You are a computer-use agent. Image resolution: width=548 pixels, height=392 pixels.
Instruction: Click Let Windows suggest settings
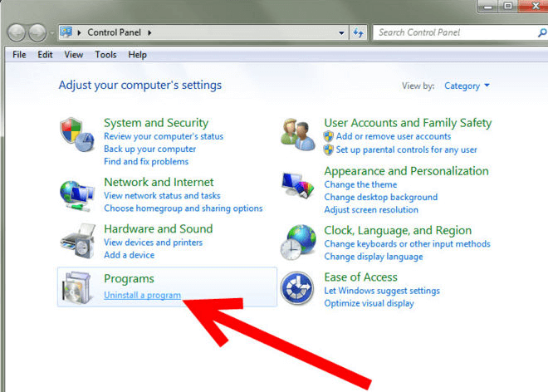point(382,291)
